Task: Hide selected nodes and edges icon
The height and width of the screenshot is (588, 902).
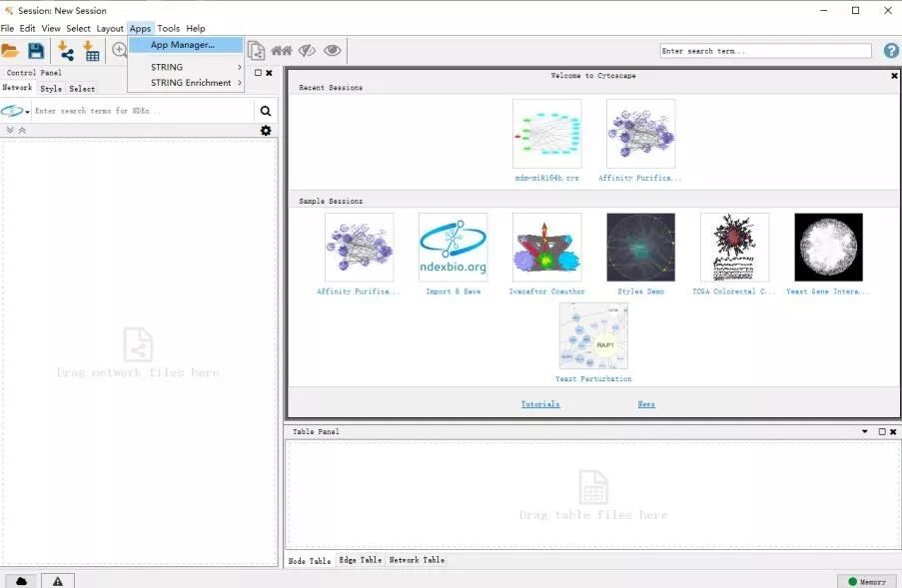Action: point(307,51)
